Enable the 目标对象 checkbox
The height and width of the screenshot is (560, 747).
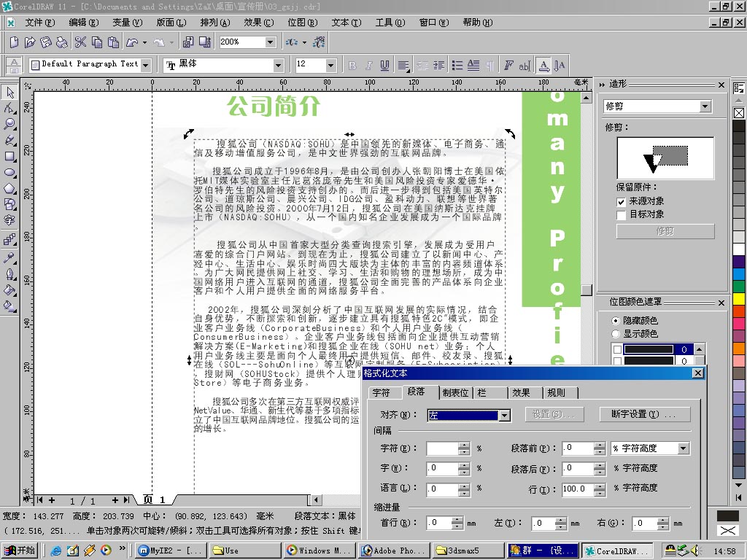click(x=621, y=215)
